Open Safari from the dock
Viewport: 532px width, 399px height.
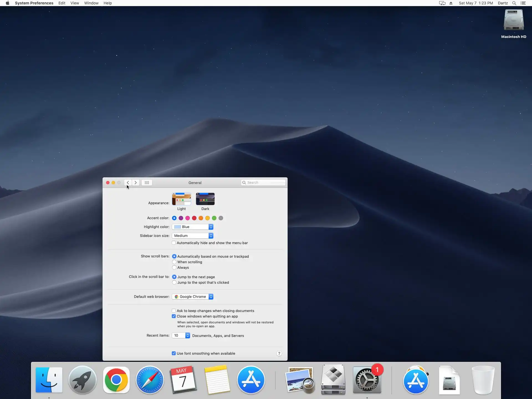[150, 380]
